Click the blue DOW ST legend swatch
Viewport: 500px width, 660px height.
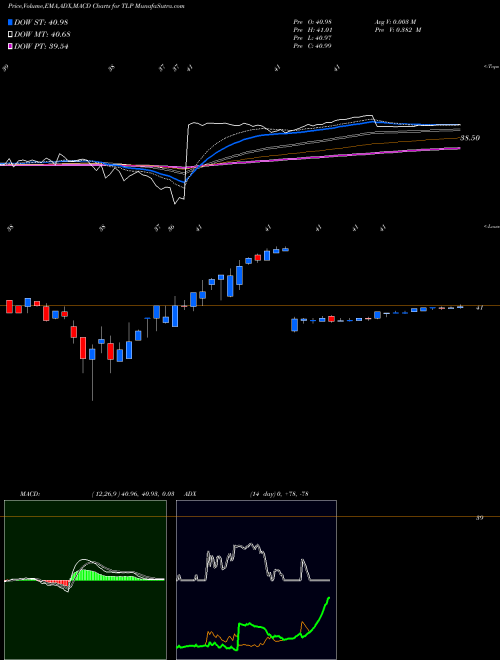coord(10,22)
